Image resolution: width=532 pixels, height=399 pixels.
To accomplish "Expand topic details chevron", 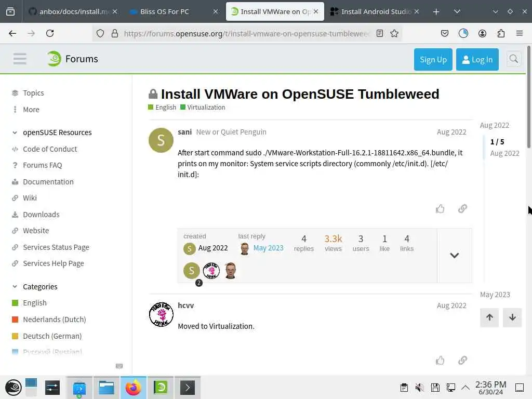I will pos(454,256).
